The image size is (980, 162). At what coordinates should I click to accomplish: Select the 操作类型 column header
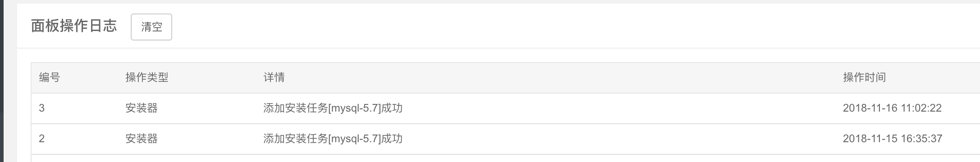point(147,77)
